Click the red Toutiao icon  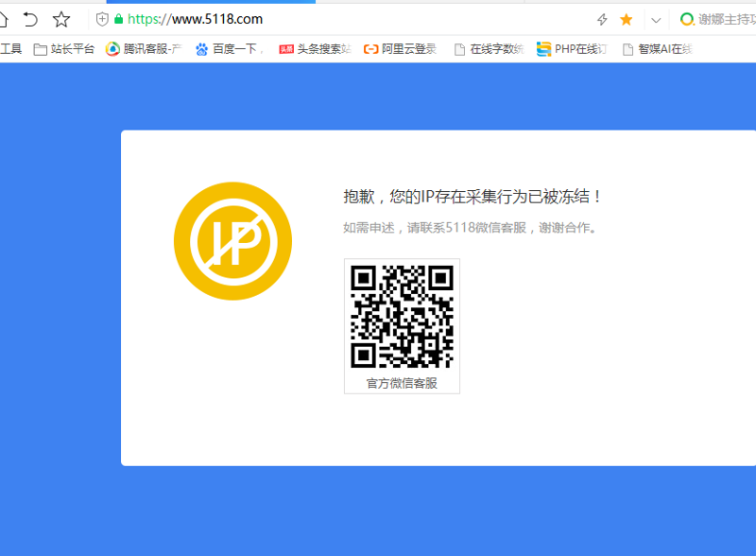[286, 49]
